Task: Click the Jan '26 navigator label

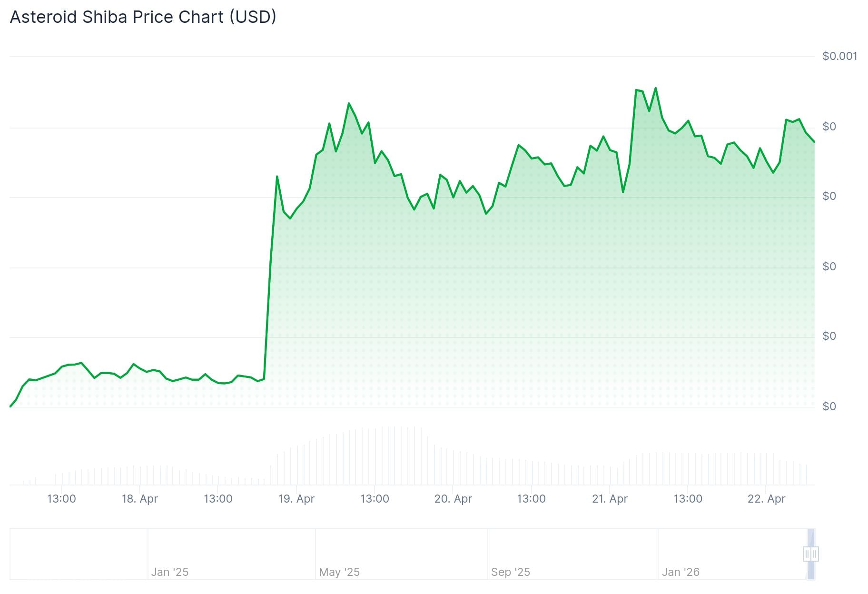Action: tap(681, 572)
